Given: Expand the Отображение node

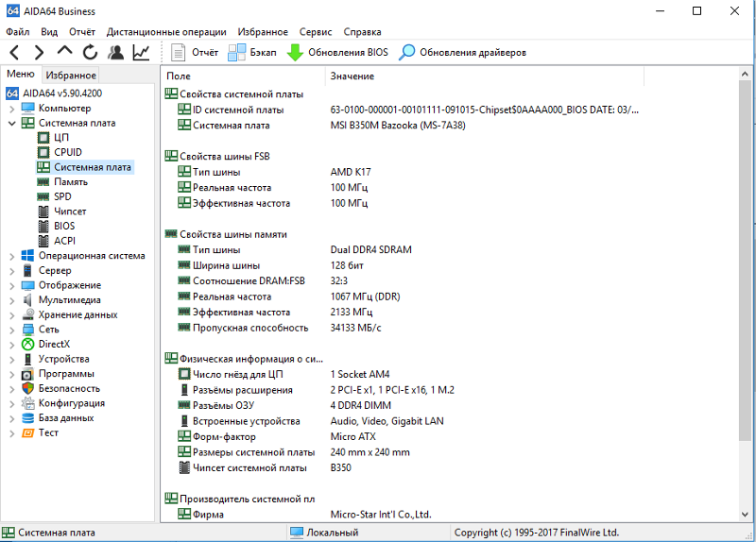Looking at the screenshot, I should click(x=12, y=286).
